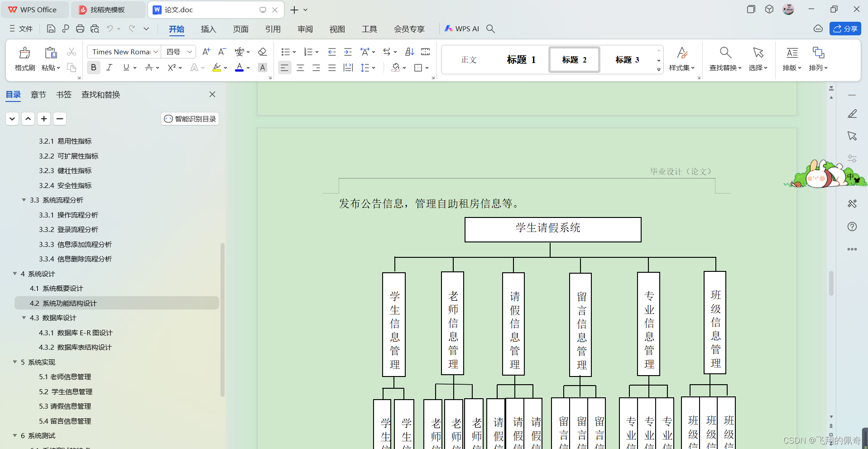Collapse the 4 系统设计 outline node
This screenshot has width=868, height=449.
(x=15, y=274)
